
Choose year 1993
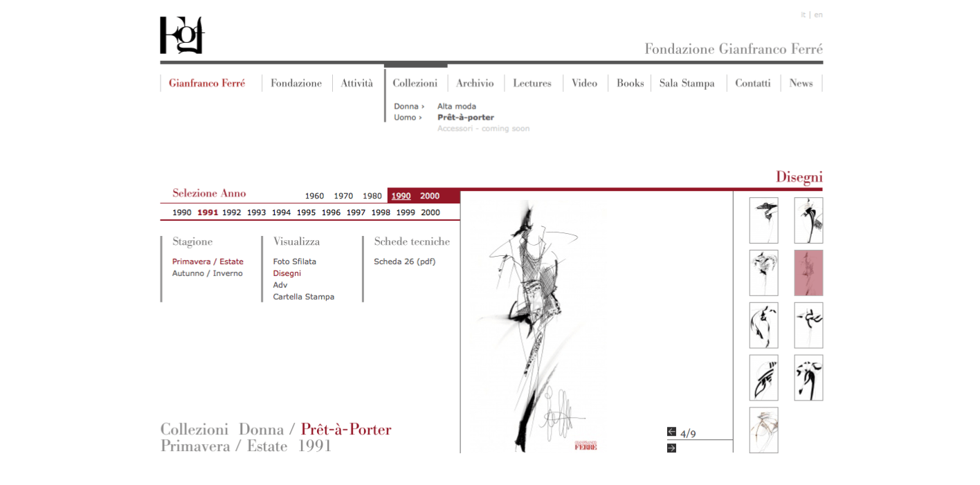257,213
